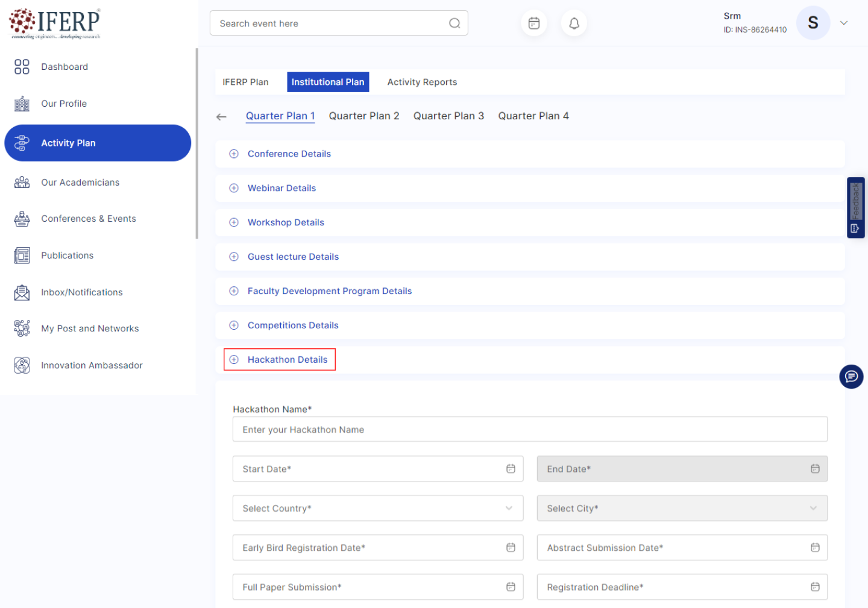Go to Innovation Ambassador page
The height and width of the screenshot is (608, 868).
(x=92, y=366)
